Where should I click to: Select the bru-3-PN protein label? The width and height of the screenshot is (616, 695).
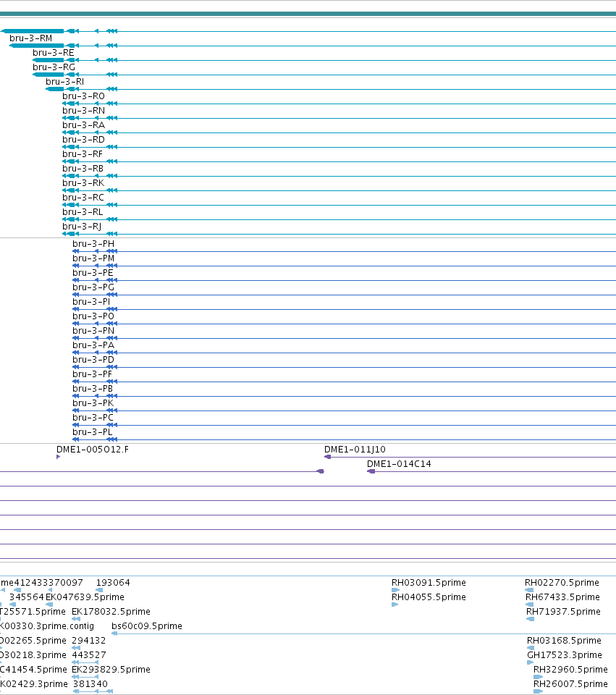tap(93, 331)
